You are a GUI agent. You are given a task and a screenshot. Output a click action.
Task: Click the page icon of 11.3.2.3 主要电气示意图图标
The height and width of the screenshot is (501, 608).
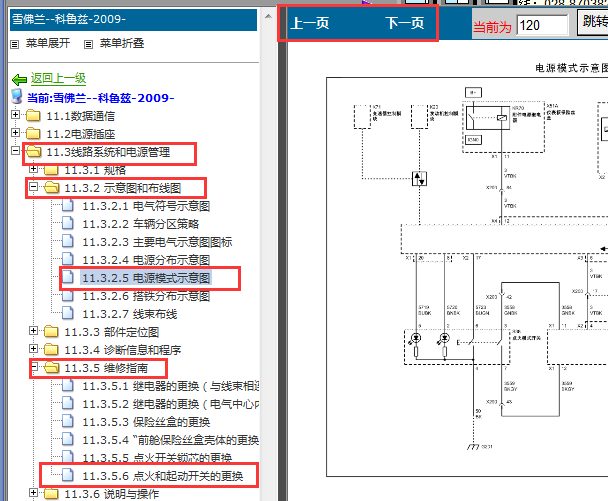pos(68,240)
